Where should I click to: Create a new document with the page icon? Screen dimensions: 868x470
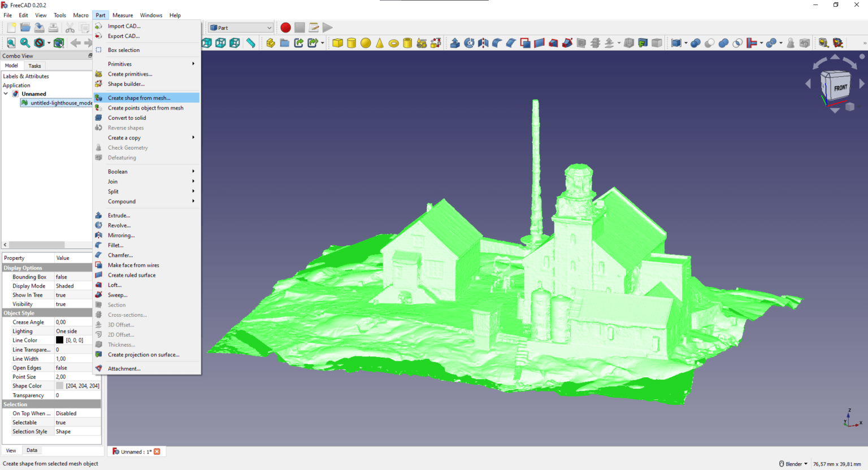(x=11, y=27)
